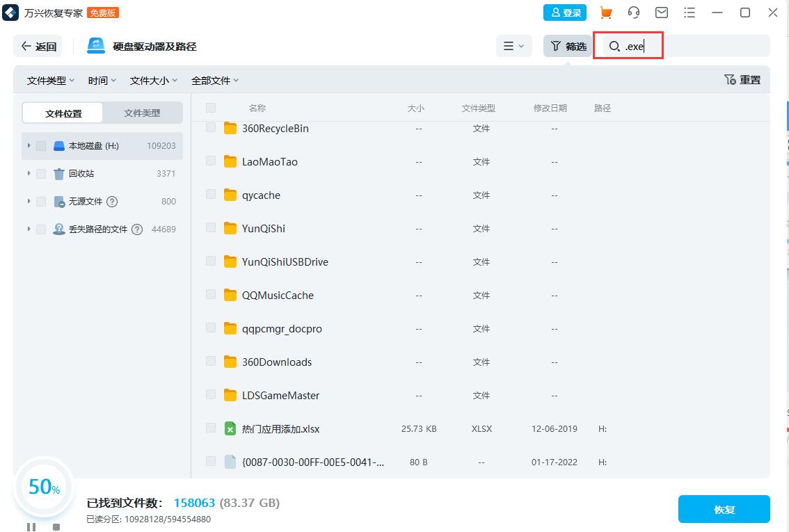Viewport: 789px width, 532px height.
Task: Click the search magnifier in search box
Action: (x=614, y=46)
